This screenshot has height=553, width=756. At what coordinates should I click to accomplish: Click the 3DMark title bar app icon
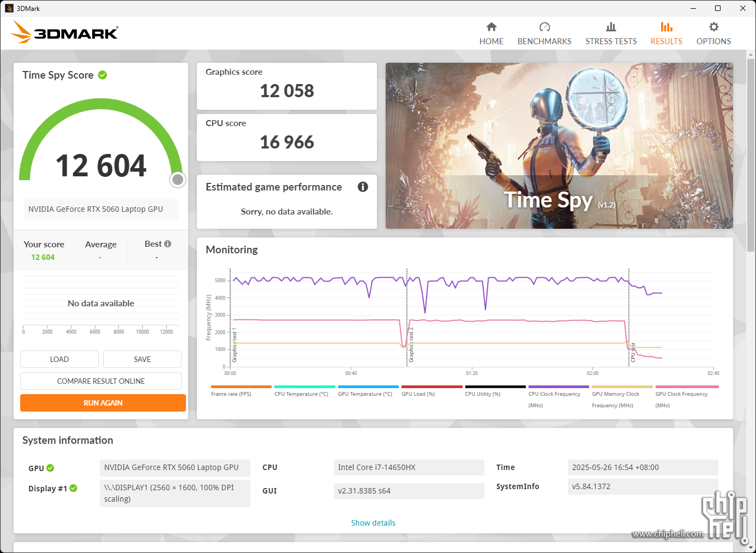pos(9,8)
